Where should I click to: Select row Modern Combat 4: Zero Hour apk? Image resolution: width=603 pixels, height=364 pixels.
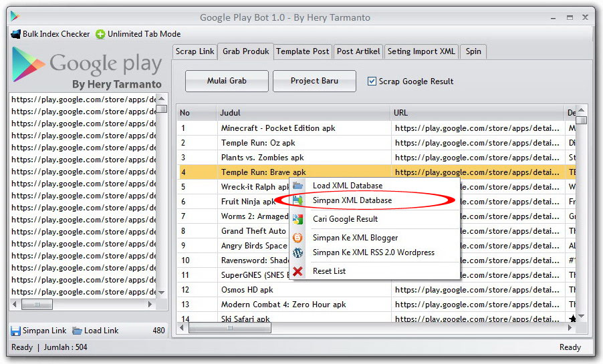(376, 305)
